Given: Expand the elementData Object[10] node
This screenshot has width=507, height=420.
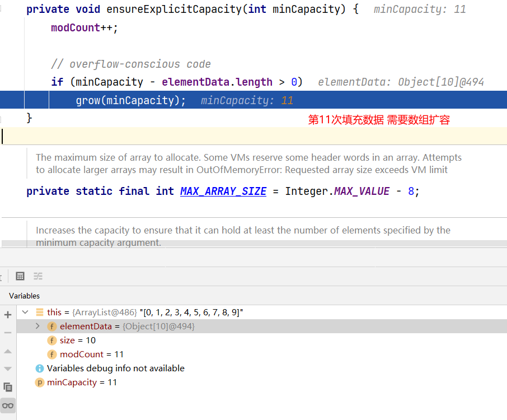Looking at the screenshot, I should [37, 326].
